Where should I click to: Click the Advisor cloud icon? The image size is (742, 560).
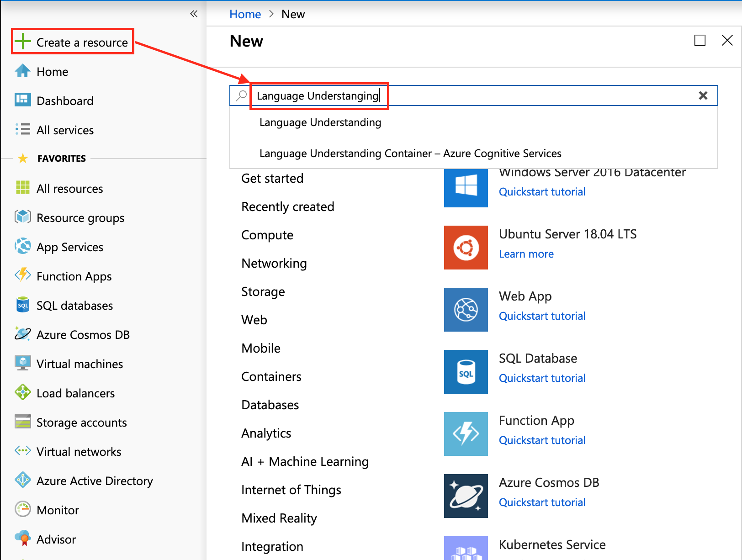point(22,539)
